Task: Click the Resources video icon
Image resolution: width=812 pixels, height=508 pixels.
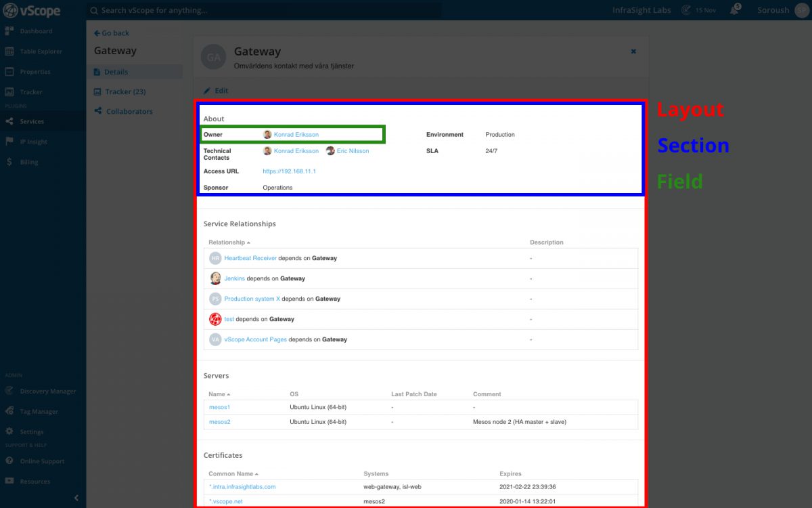Action: [x=9, y=482]
